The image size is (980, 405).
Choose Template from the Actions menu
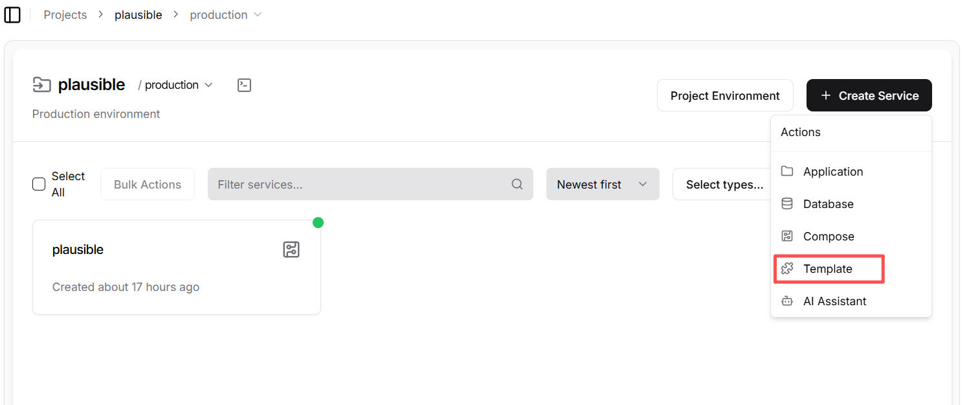coord(827,268)
